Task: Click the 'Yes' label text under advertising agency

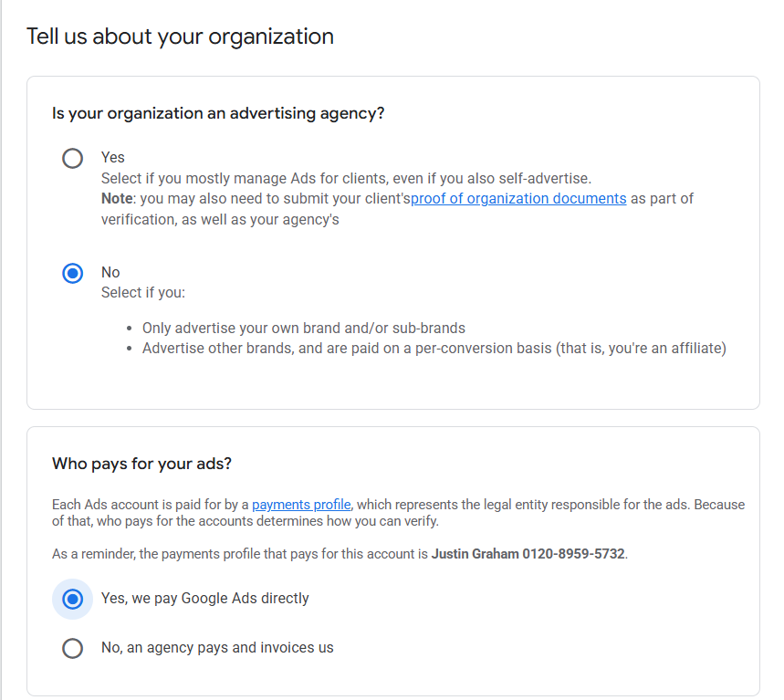Action: 113,157
